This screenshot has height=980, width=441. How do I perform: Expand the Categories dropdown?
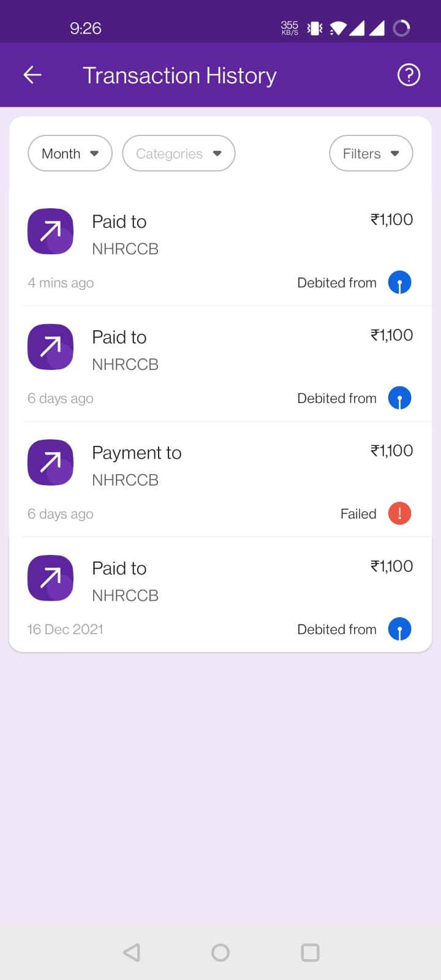(x=178, y=153)
